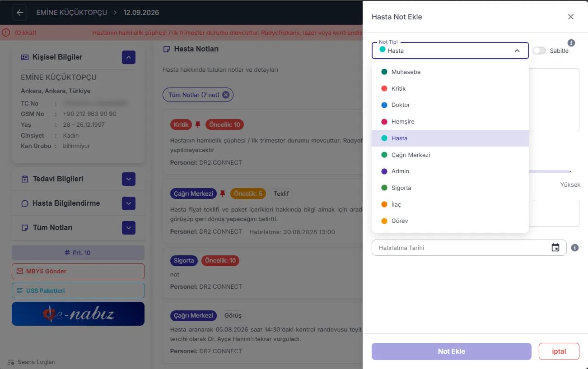Click info icon next to Sabitle toggle
This screenshot has height=369, width=588.
[571, 43]
